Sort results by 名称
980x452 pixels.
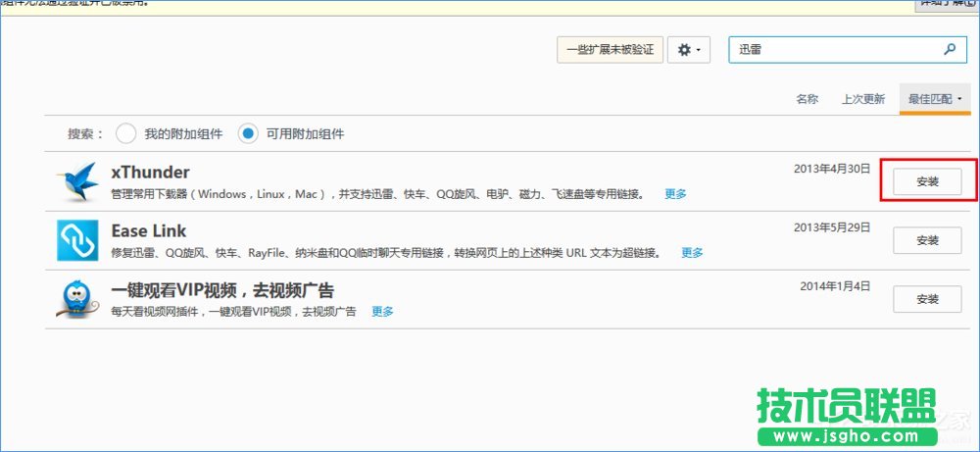(x=807, y=99)
